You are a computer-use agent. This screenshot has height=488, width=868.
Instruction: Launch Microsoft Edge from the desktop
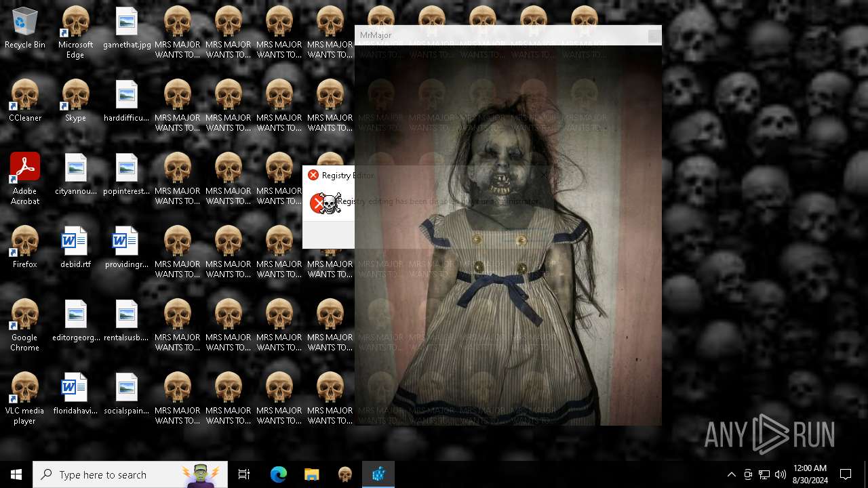[x=75, y=33]
